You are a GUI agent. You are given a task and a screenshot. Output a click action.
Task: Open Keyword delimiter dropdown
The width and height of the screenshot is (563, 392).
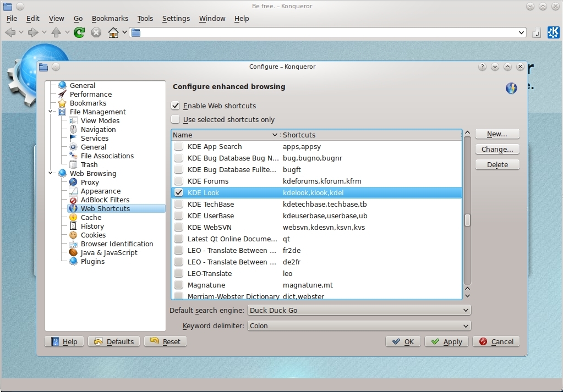click(359, 325)
